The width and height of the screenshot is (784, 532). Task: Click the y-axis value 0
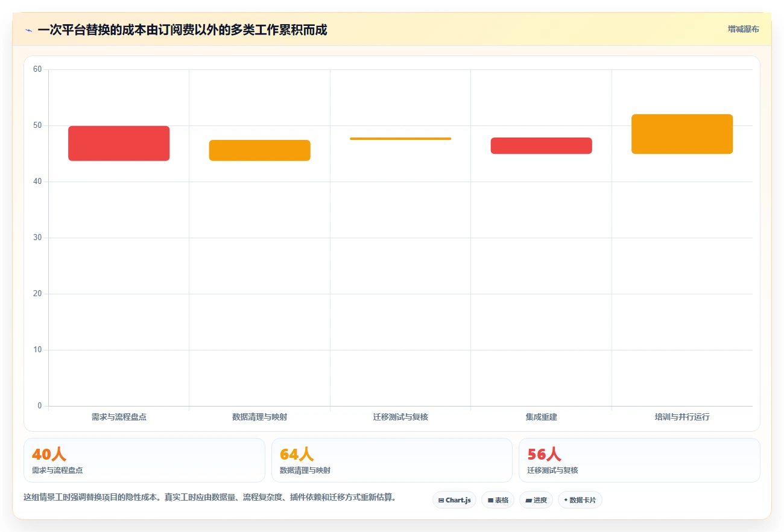pyautogui.click(x=40, y=406)
